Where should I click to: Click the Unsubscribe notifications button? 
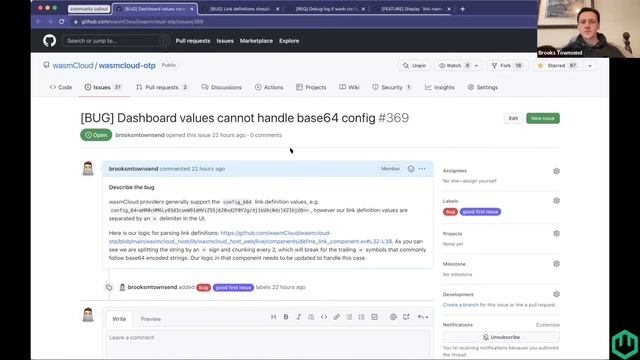tap(501, 337)
